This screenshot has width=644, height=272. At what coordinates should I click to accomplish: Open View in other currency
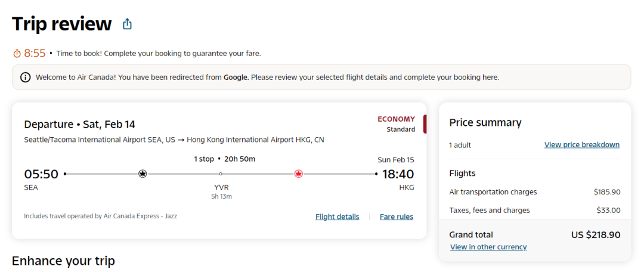coord(488,247)
